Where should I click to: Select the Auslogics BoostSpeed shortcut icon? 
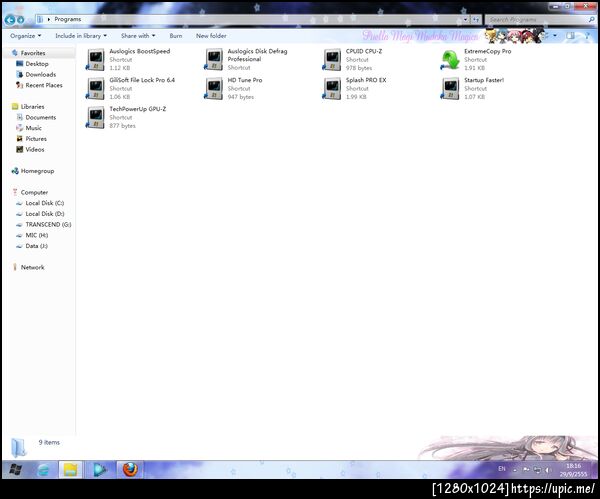point(95,59)
